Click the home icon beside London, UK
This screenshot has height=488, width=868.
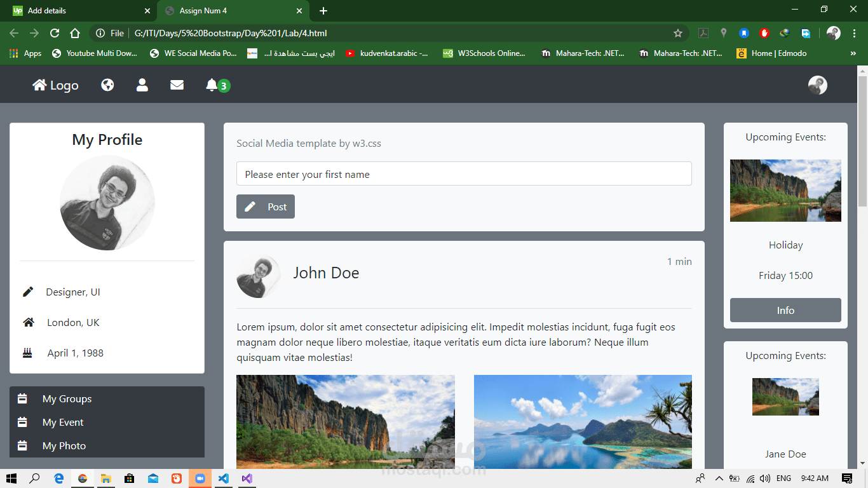click(28, 322)
